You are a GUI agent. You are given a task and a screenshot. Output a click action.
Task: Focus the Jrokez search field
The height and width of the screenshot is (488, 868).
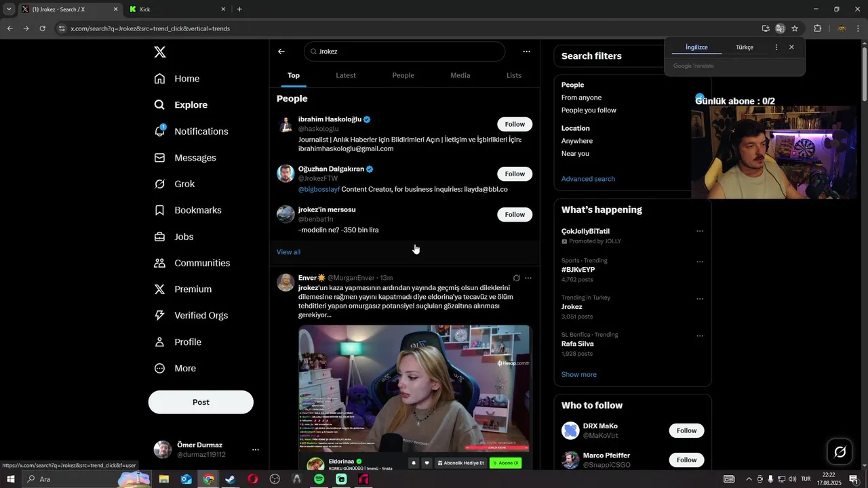405,52
